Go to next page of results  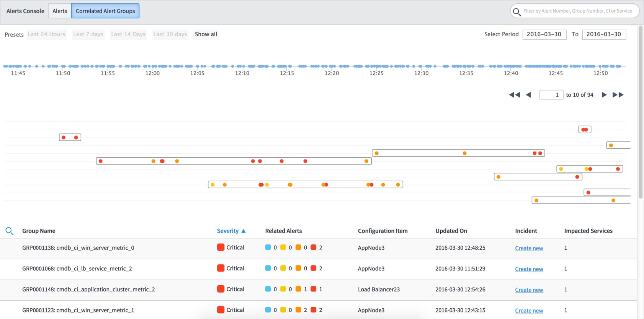[604, 95]
